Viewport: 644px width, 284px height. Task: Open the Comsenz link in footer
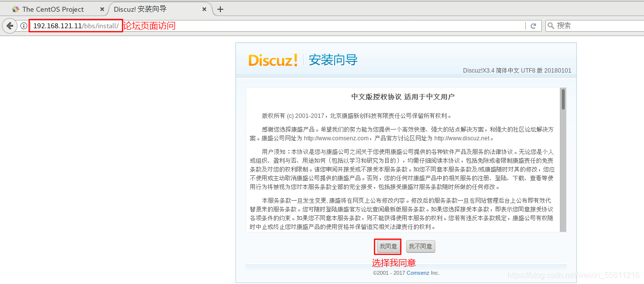418,273
